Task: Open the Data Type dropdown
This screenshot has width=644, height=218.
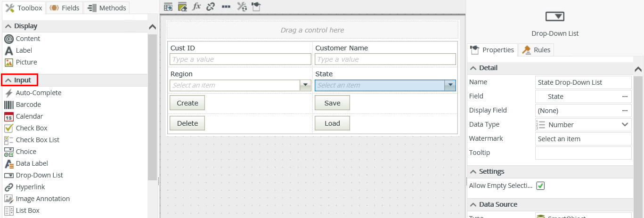Action: (x=625, y=125)
